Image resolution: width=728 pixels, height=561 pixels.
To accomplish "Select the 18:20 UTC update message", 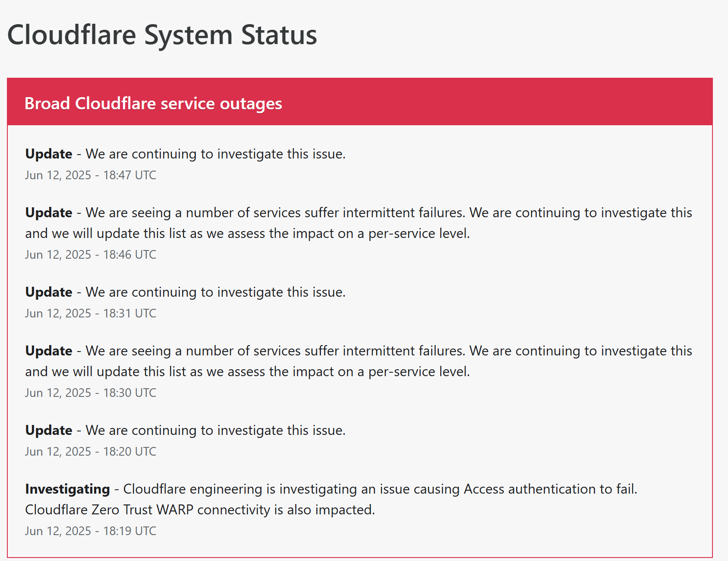I will click(x=186, y=430).
